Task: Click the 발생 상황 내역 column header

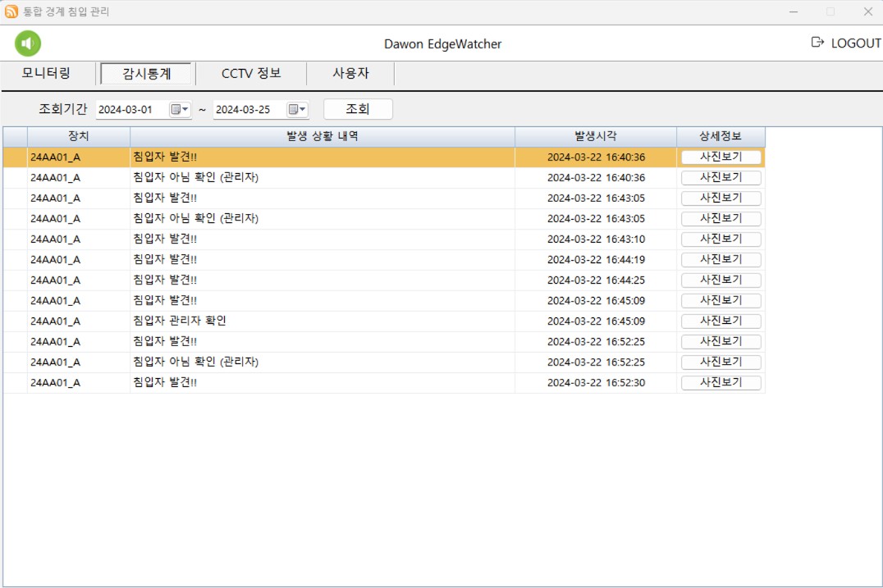Action: point(322,136)
